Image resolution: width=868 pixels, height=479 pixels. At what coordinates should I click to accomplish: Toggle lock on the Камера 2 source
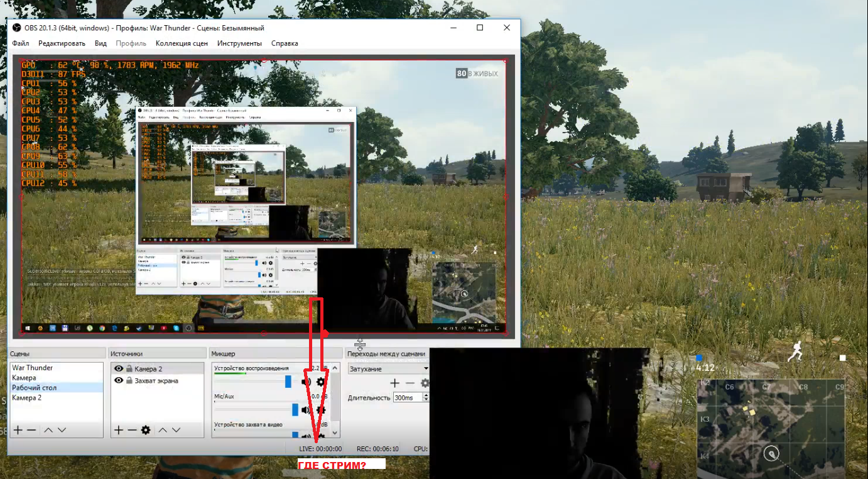[x=129, y=369]
